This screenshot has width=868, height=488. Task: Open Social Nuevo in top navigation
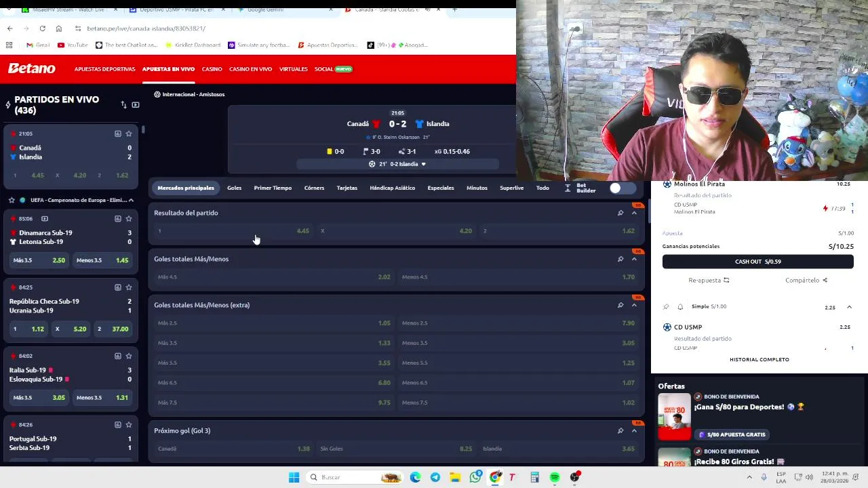(x=333, y=69)
